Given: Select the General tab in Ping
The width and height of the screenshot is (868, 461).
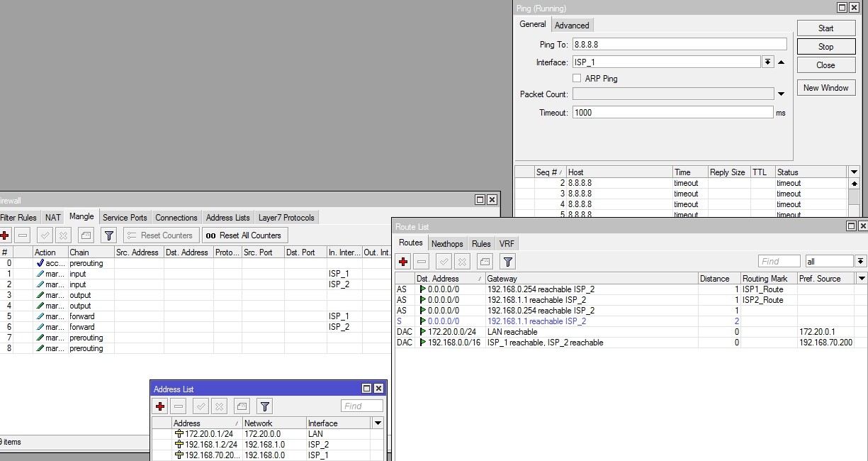Looking at the screenshot, I should (533, 24).
